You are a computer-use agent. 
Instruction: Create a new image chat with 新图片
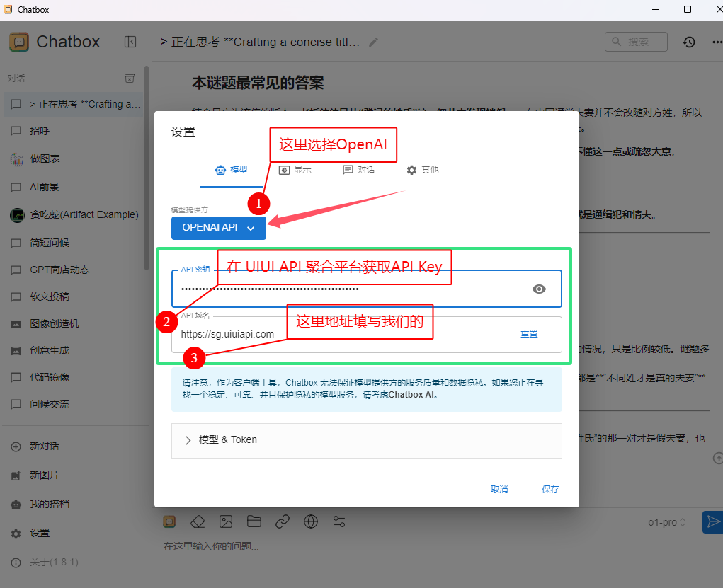74,475
